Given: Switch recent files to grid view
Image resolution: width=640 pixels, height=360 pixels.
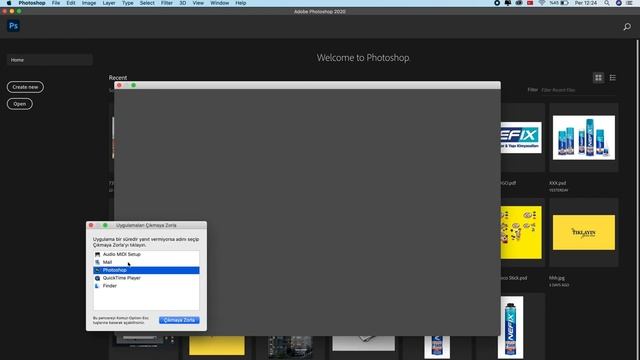Looking at the screenshot, I should pyautogui.click(x=598, y=78).
